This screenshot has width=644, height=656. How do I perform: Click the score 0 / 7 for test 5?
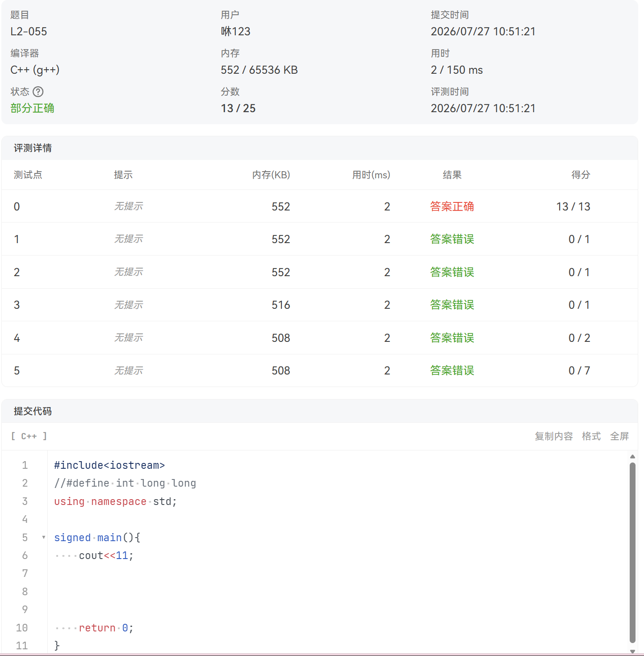point(579,370)
